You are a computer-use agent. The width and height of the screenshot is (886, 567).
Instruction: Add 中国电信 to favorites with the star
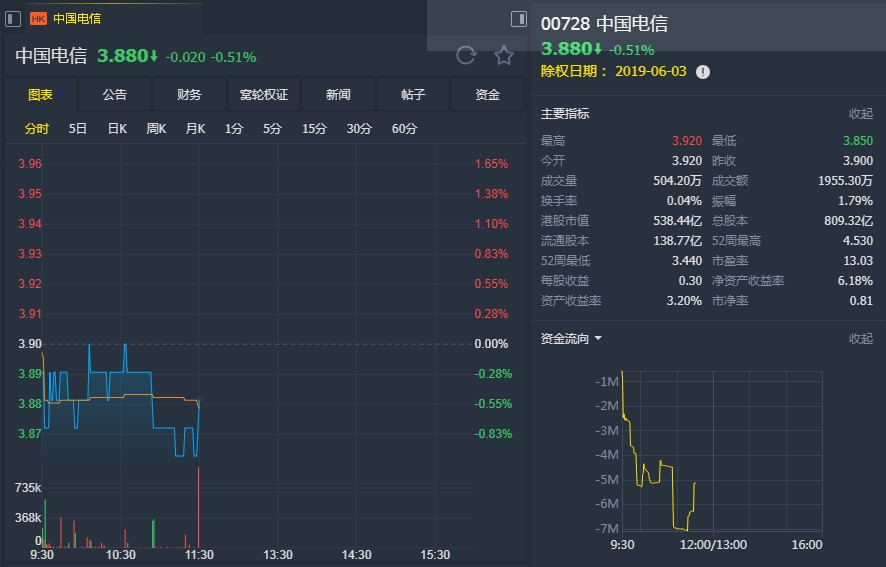click(x=503, y=55)
